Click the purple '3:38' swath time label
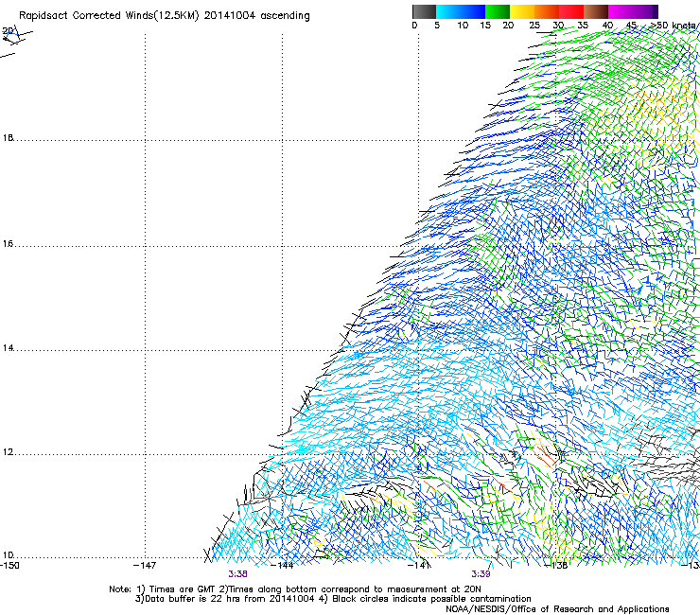Image resolution: width=700 pixels, height=615 pixels. tap(237, 574)
